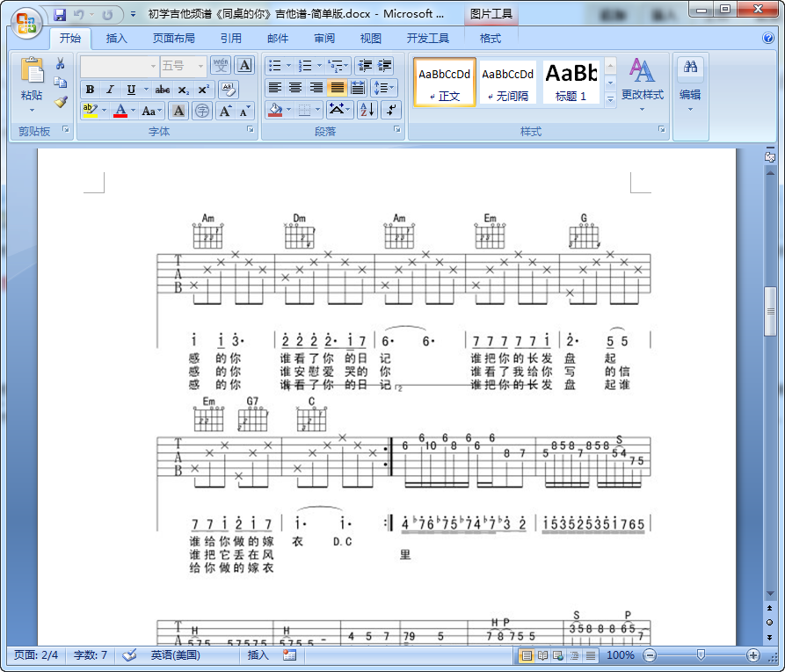
Task: Open the font name combo box
Action: pos(120,66)
